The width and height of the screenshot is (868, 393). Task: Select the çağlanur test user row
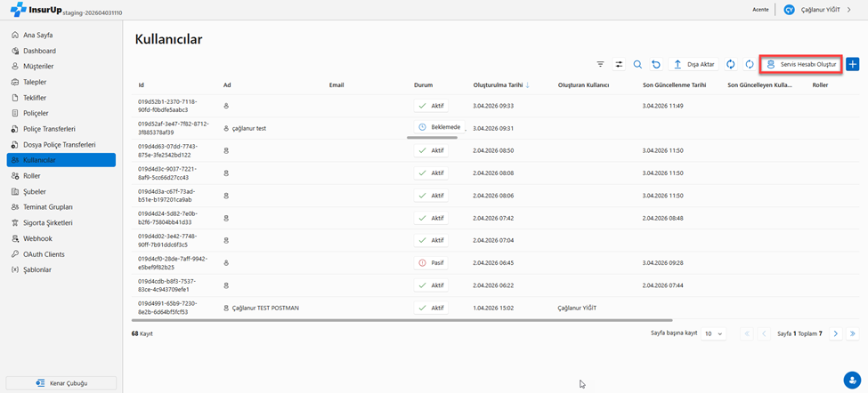pos(248,128)
